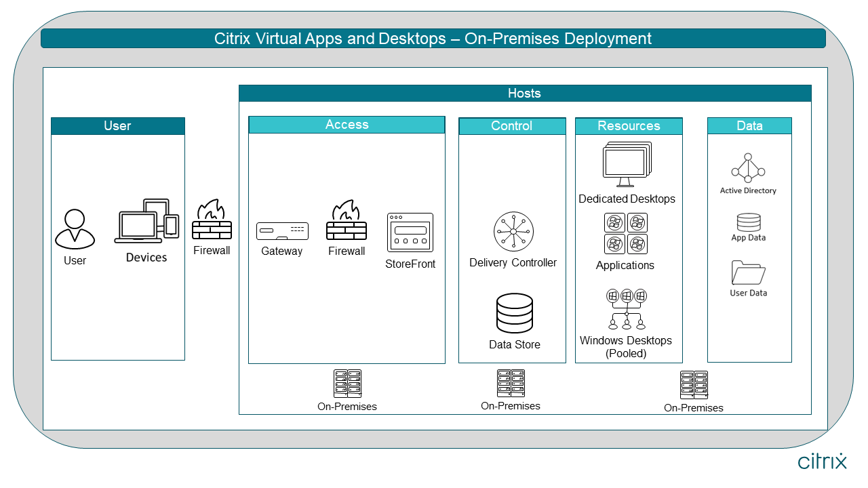
Task: Click the 'On-Premises' label below the Access panel
Action: point(347,407)
